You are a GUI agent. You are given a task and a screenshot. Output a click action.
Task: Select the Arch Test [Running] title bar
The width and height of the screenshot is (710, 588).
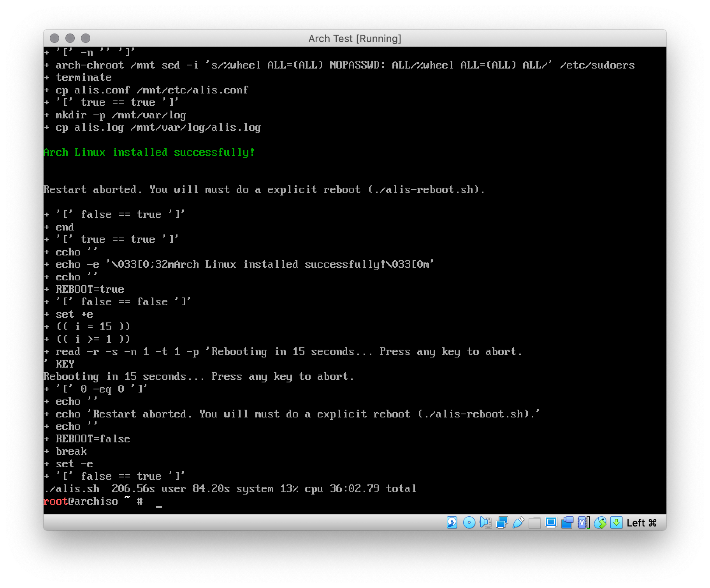(355, 38)
